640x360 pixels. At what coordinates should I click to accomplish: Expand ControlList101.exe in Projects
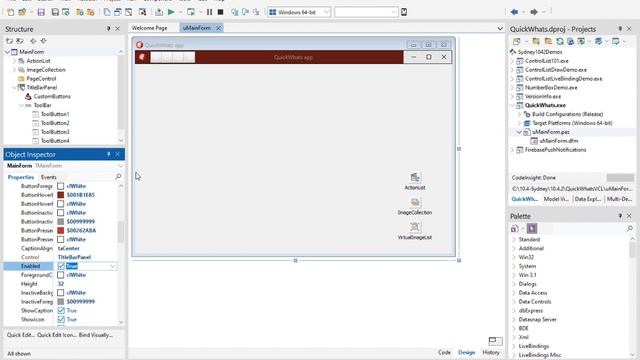[513, 61]
